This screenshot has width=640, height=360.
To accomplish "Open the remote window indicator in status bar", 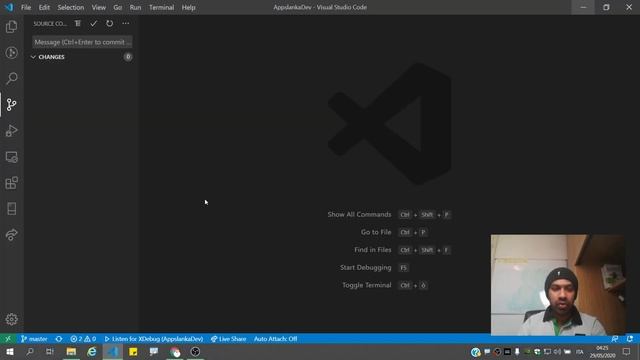I will pyautogui.click(x=8, y=339).
